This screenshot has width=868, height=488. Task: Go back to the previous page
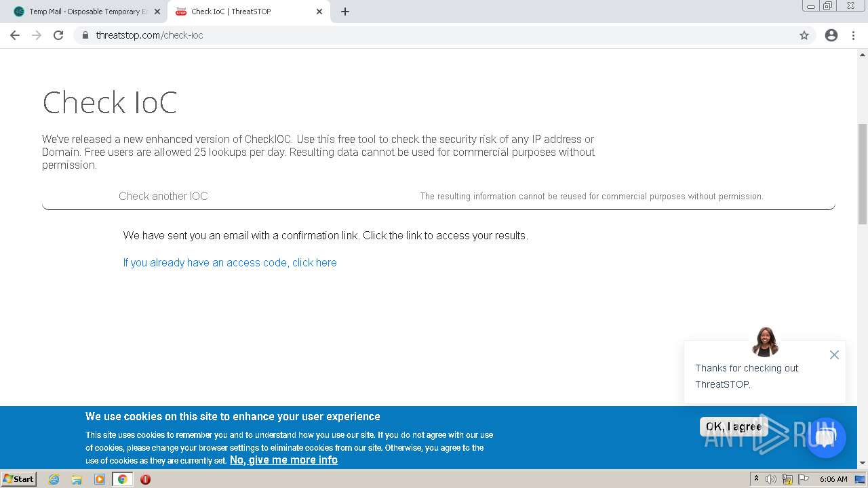tap(15, 35)
